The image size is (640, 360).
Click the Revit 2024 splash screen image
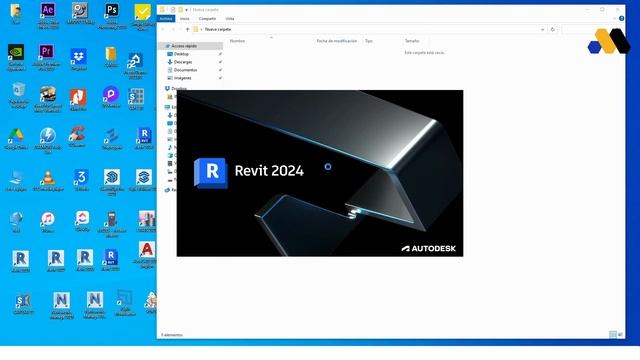tap(320, 173)
